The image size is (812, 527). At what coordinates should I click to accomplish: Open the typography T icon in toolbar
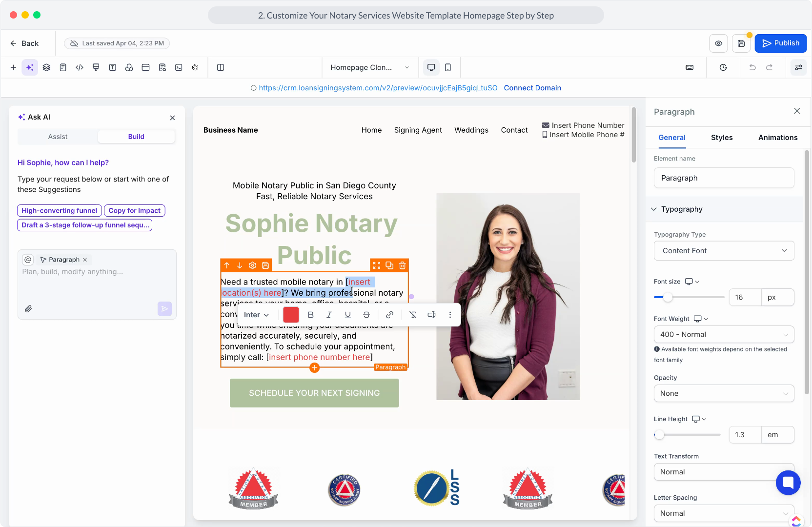[x=113, y=67]
